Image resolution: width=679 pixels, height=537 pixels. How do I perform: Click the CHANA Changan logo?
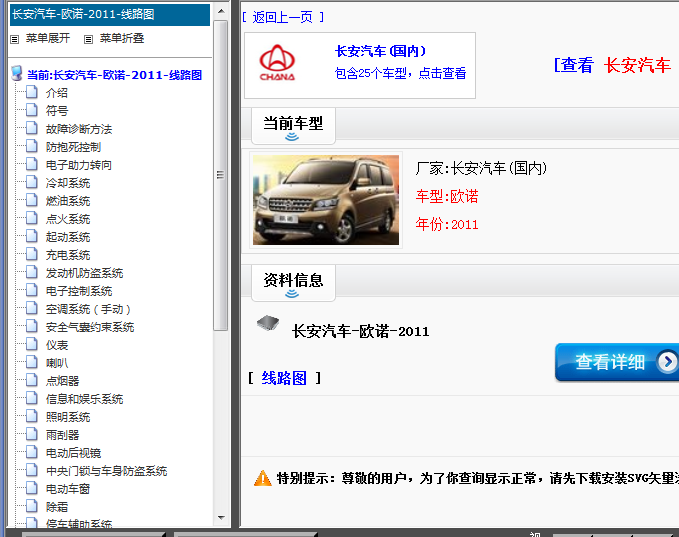tap(277, 63)
